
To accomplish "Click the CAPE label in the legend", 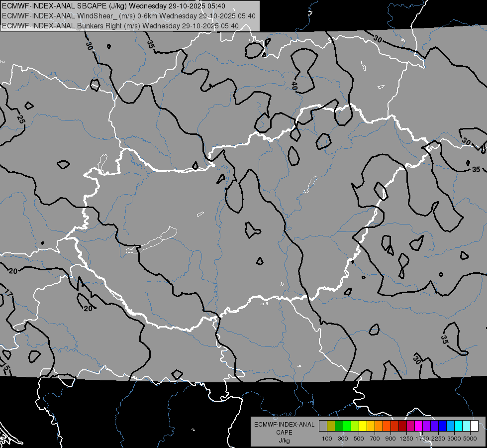I will 284,433.
